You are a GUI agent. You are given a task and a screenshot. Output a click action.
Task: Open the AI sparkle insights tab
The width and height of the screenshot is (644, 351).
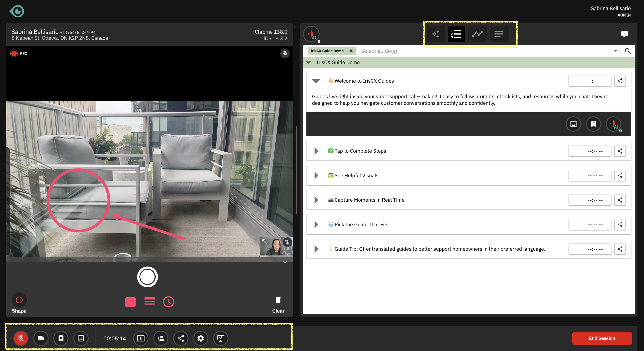pyautogui.click(x=435, y=34)
